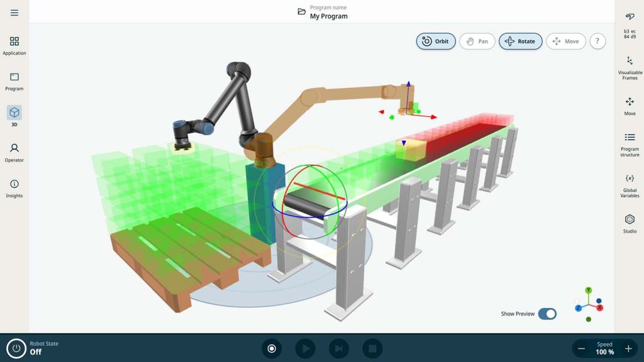This screenshot has width=644, height=362.
Task: Switch to Pan camera mode
Action: [x=477, y=41]
